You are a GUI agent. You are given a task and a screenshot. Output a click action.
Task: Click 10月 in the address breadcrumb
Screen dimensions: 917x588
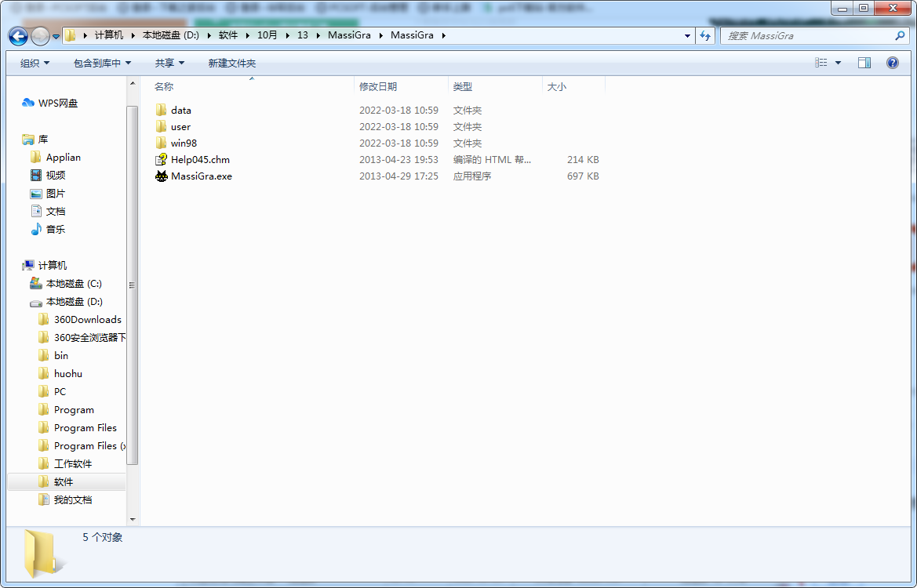coord(267,35)
